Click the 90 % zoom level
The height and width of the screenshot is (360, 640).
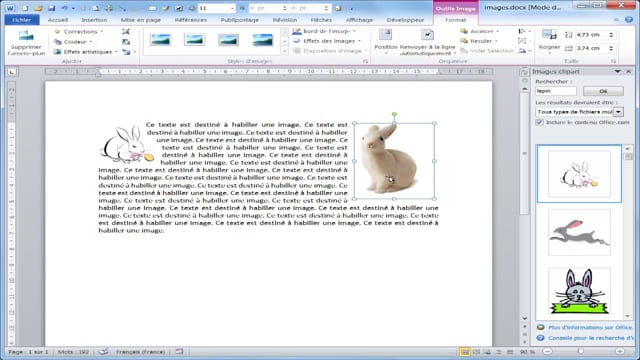coord(527,351)
